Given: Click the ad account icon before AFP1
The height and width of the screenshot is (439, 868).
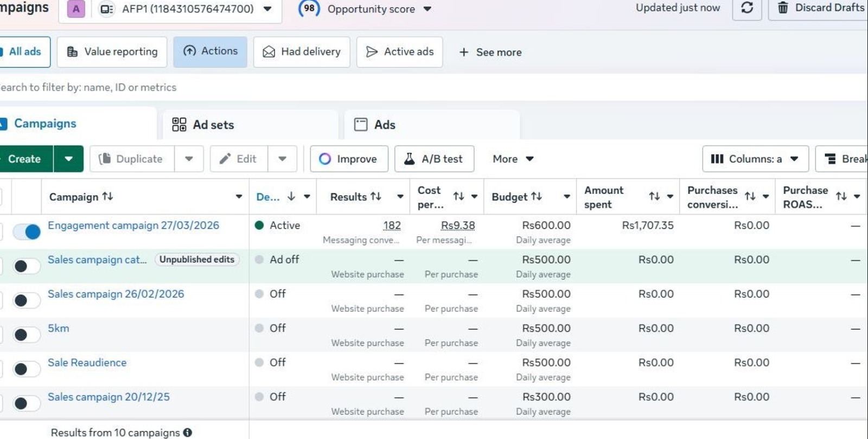Looking at the screenshot, I should [x=107, y=9].
